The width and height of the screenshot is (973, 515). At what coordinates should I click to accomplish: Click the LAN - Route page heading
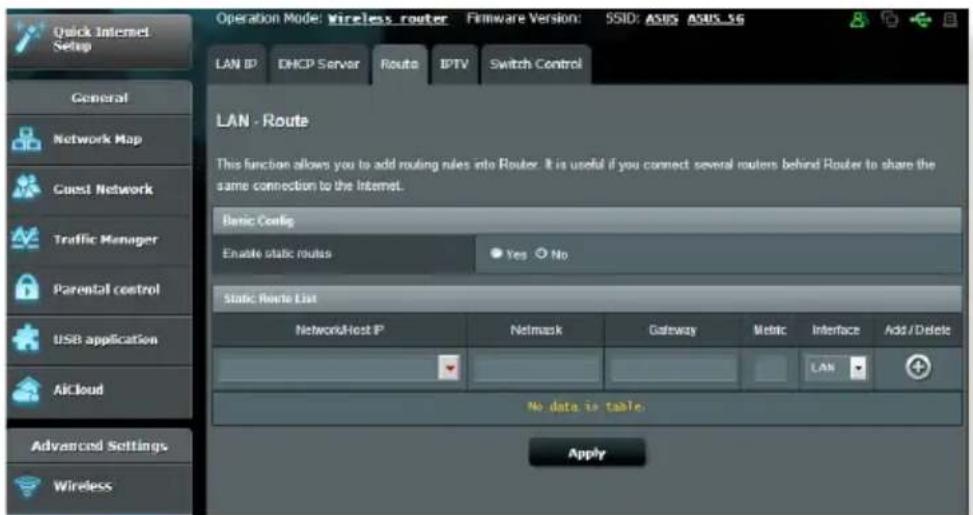(262, 121)
